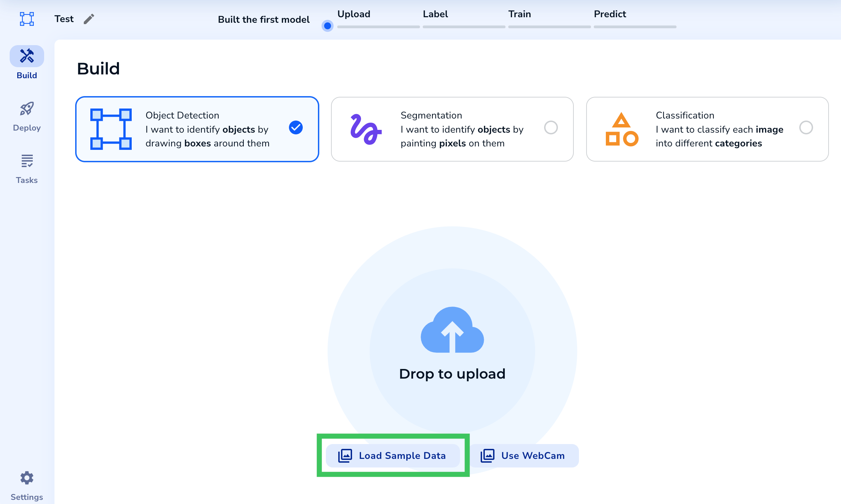This screenshot has width=841, height=504.
Task: Open Settings via the gear icon
Action: [27, 478]
